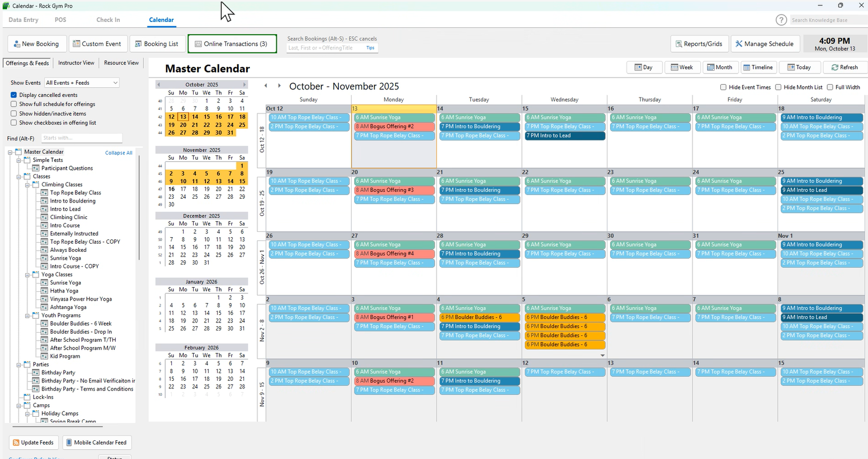This screenshot has width=868, height=459.
Task: Expand more events on Wednesday November 5
Action: pos(603,355)
